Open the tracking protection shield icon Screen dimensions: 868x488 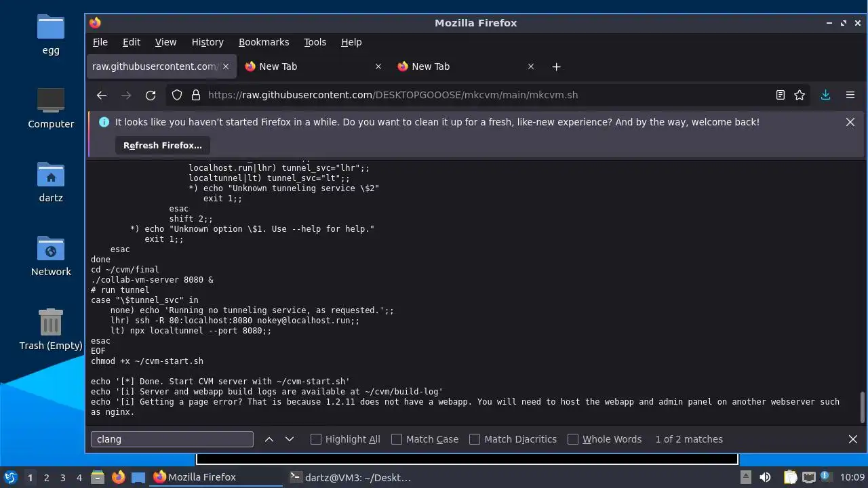coord(177,96)
